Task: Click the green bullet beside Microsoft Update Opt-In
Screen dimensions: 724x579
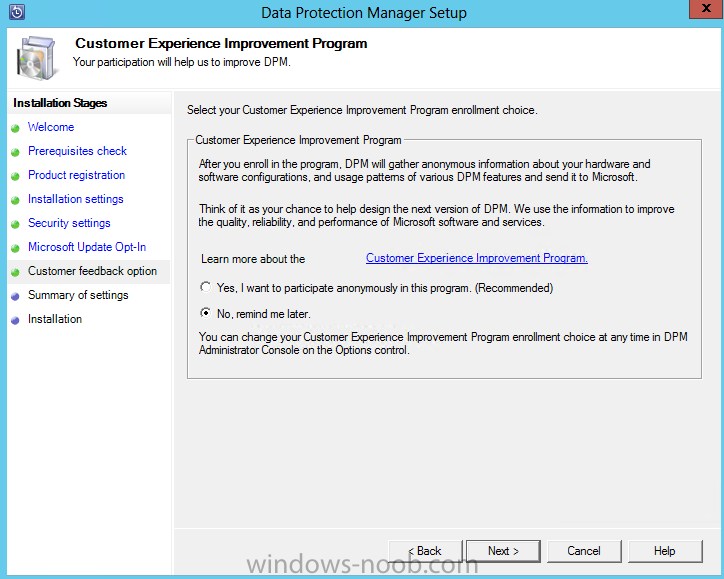Action: click(16, 248)
